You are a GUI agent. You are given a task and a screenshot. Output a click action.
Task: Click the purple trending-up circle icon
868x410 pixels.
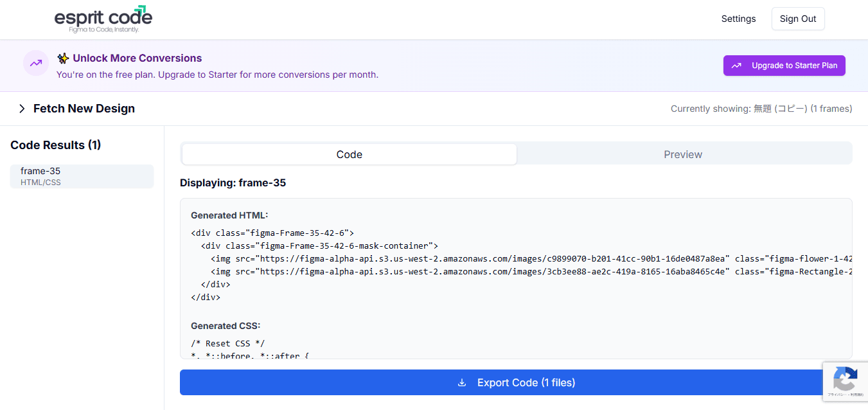[35, 63]
